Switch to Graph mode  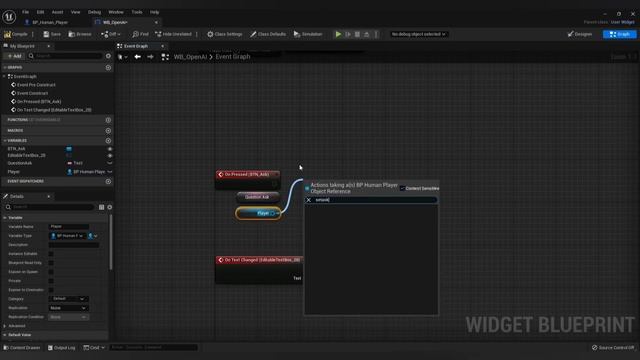(x=619, y=34)
